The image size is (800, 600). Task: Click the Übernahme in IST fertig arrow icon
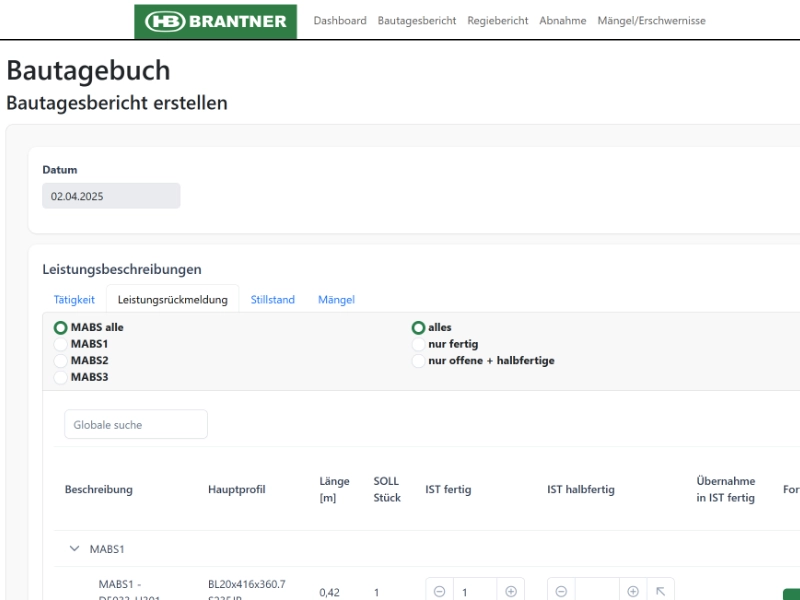(661, 590)
